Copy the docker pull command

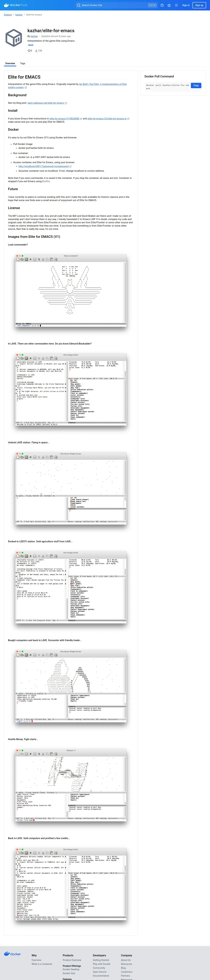coord(196,86)
